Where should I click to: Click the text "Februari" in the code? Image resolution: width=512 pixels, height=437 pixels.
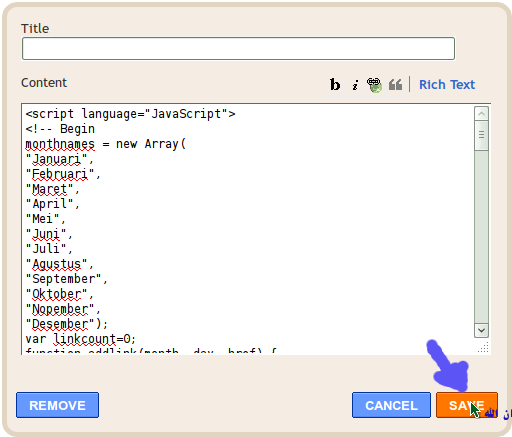[60, 174]
